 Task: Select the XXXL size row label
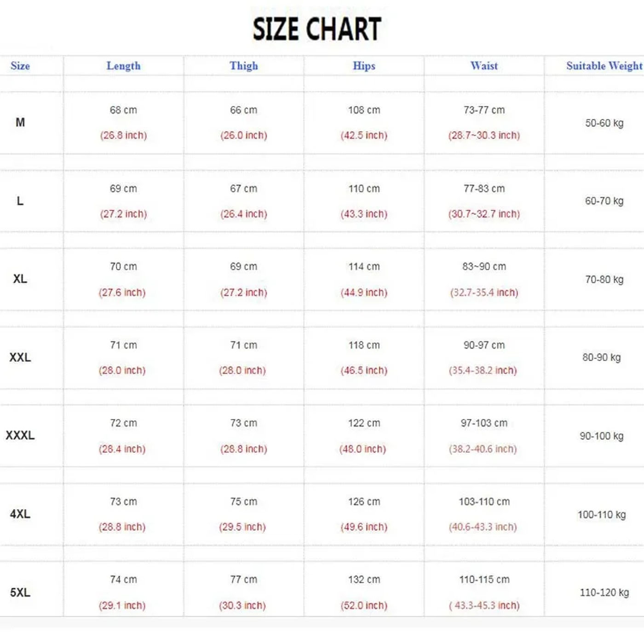point(20,435)
